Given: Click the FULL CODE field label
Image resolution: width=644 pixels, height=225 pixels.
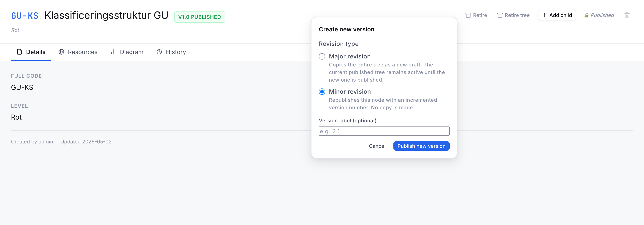Looking at the screenshot, I should 26,76.
